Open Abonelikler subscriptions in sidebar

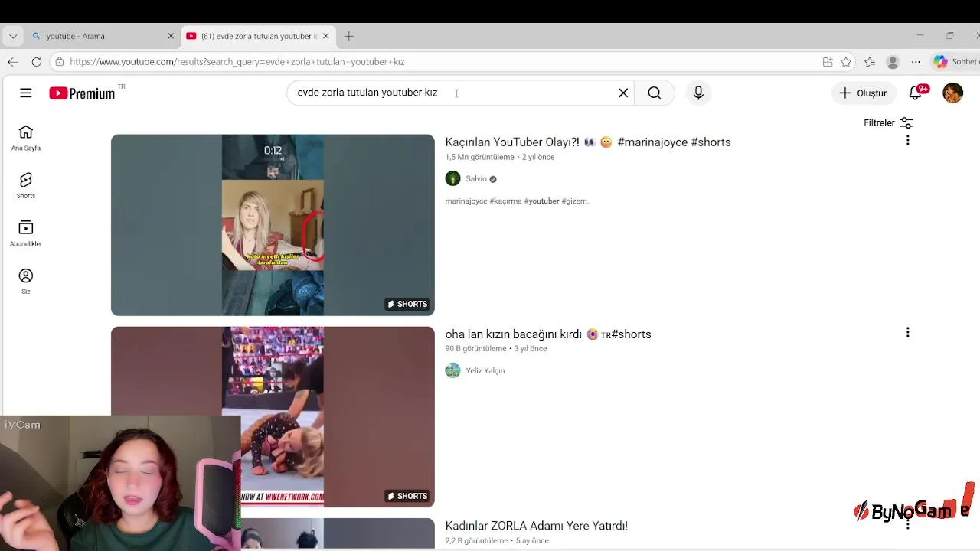pos(26,233)
